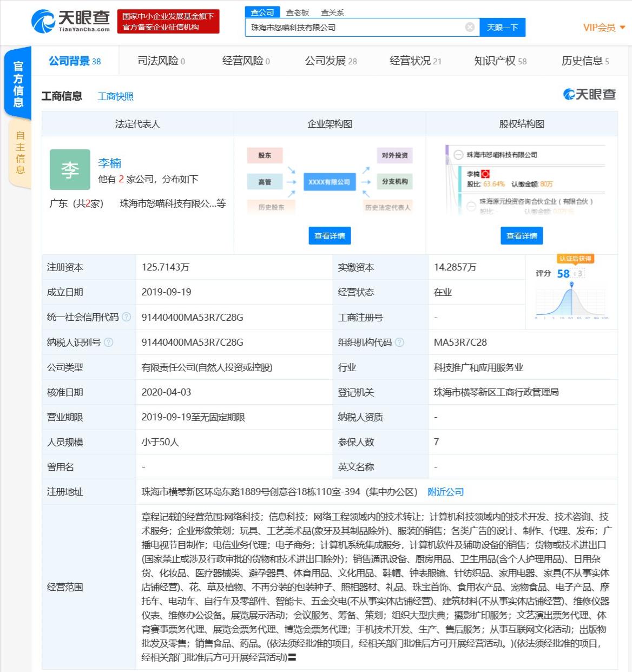Open the 附近公司 link beside the address

click(445, 492)
